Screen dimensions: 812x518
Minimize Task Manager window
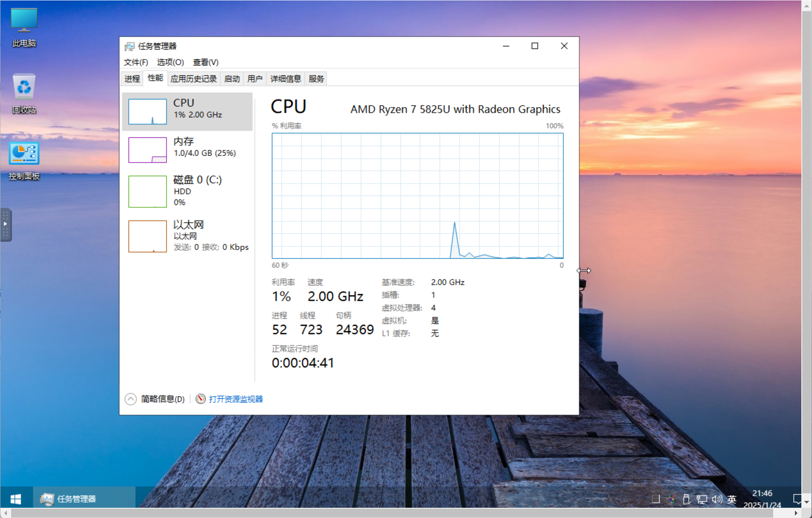pyautogui.click(x=506, y=46)
